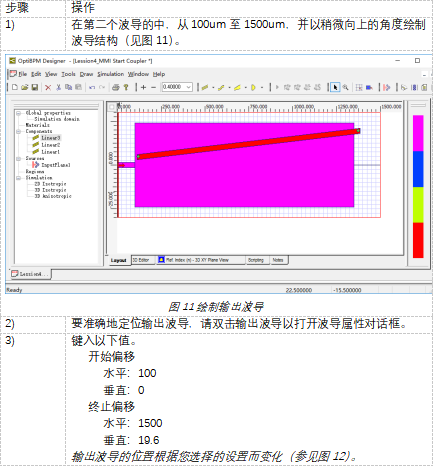The width and height of the screenshot is (435, 467).
Task: Click the Paste icon in toolbar
Action: click(78, 87)
